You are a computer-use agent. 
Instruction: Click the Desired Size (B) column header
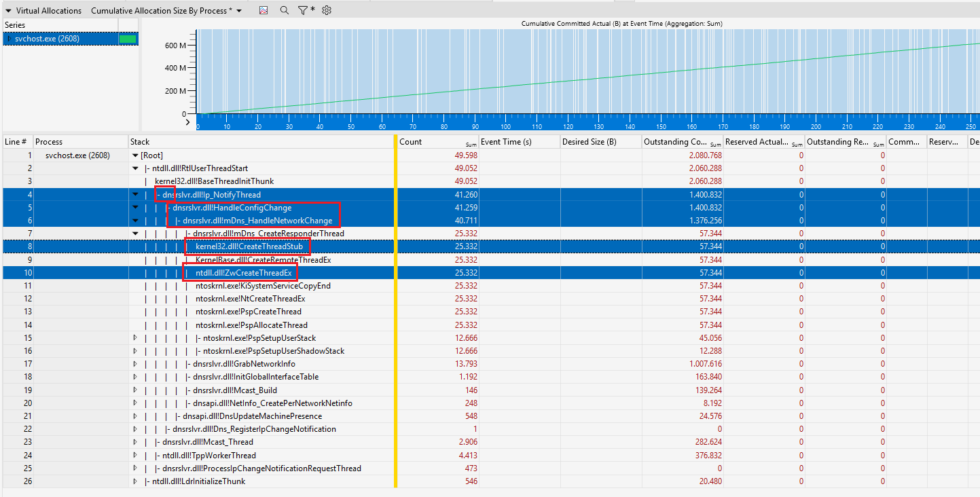coord(601,142)
